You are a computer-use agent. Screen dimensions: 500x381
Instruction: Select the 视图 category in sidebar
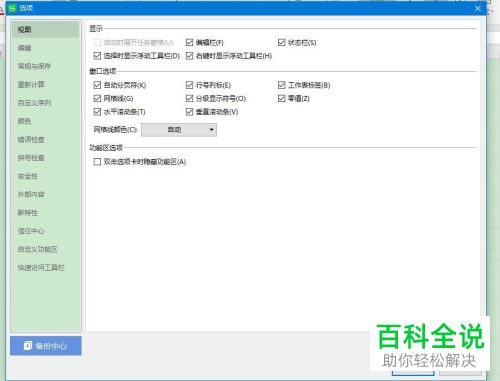[45, 29]
